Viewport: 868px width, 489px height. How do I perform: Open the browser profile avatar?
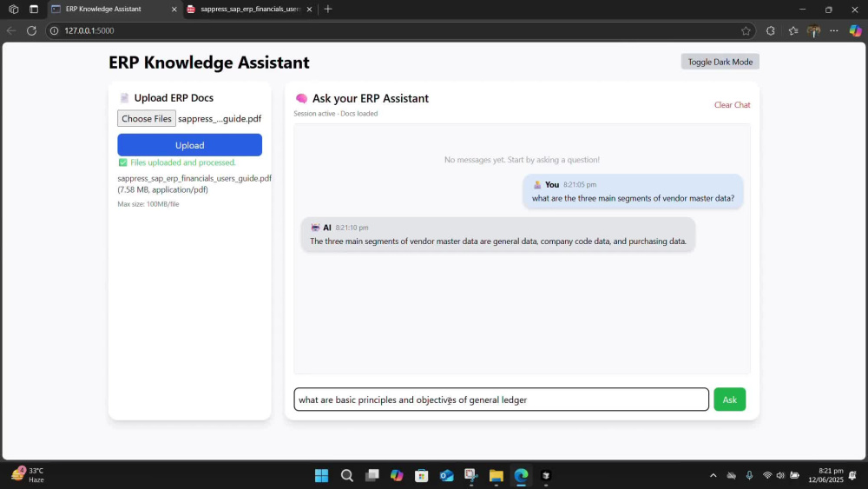813,31
